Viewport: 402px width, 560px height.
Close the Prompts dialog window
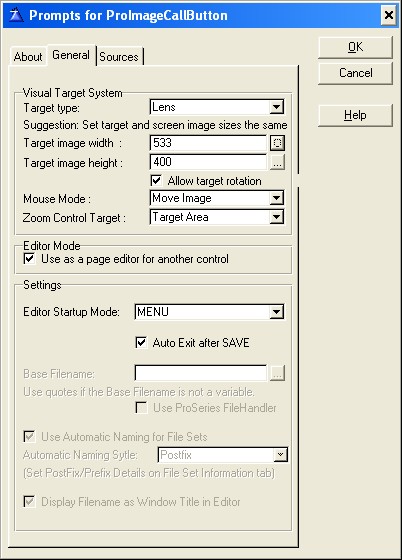388,15
